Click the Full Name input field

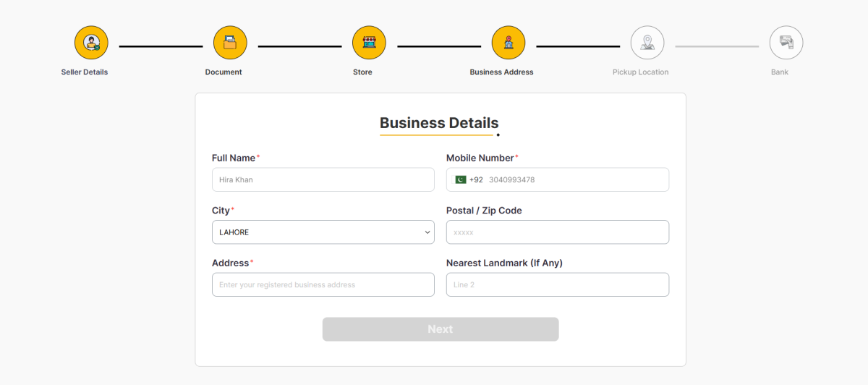tap(323, 179)
